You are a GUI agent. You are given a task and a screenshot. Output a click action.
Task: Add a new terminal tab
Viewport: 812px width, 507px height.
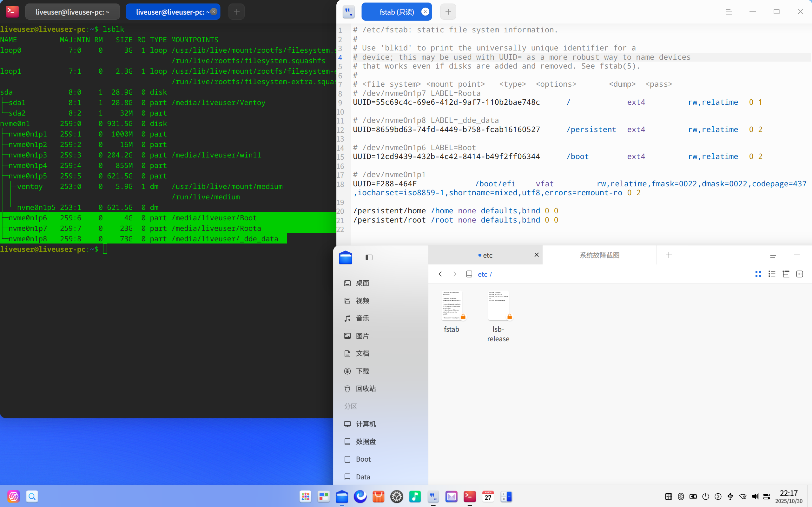click(x=236, y=12)
